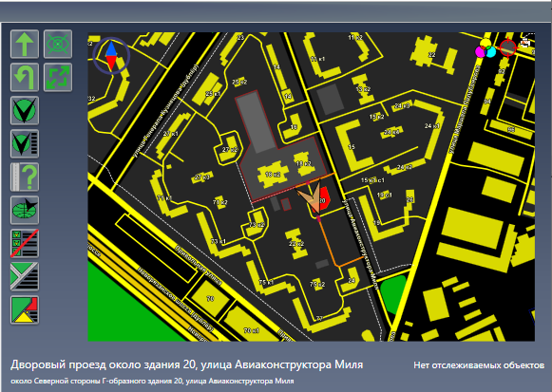The image size is (552, 392).
Task: Toggle the crossed-out checklist button
Action: point(25,243)
